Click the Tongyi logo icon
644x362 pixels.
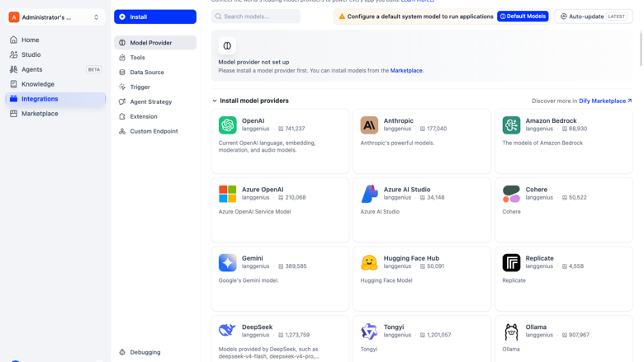[x=369, y=331]
